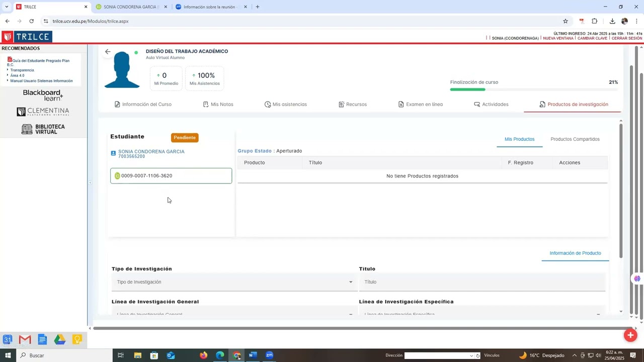The width and height of the screenshot is (644, 362).
Task: Go back using the arrow beside student avatar
Action: tap(108, 51)
